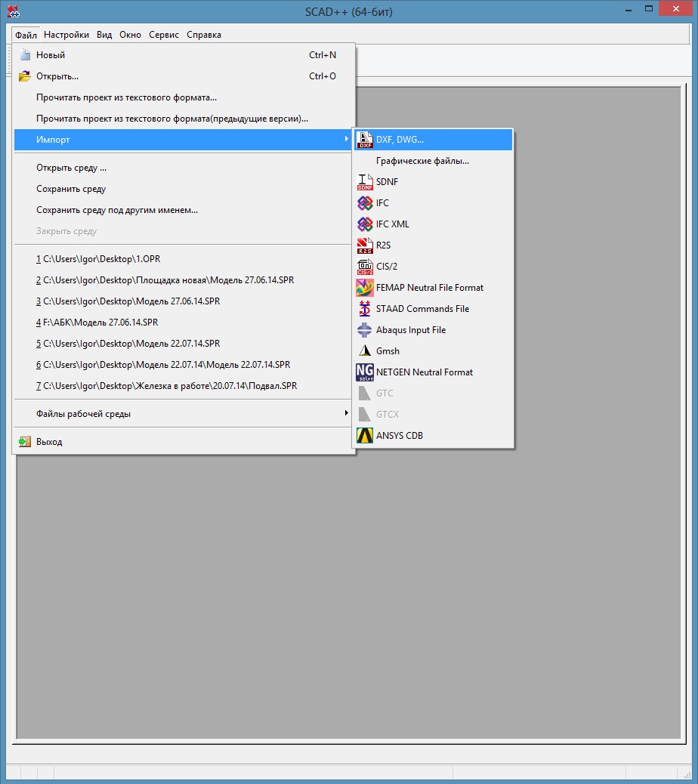The height and width of the screenshot is (784, 698).
Task: Select Прочитать проект из текстового формата...
Action: pyautogui.click(x=184, y=97)
